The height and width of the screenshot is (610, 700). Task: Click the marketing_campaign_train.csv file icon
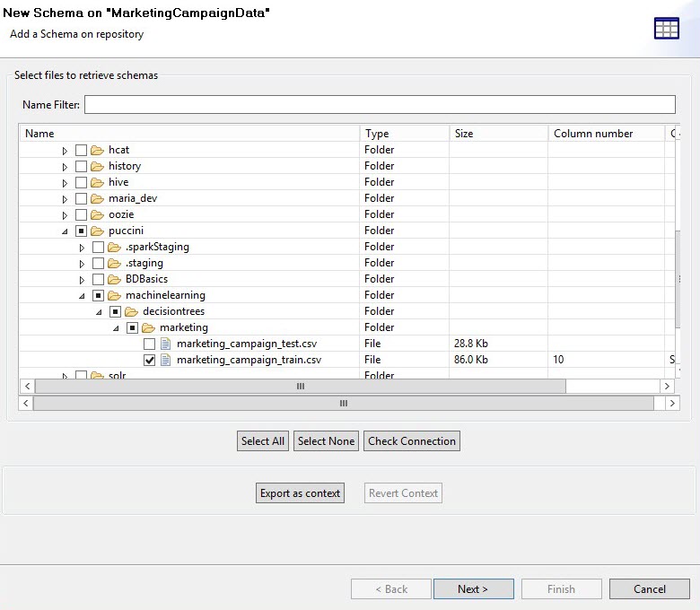coord(165,360)
